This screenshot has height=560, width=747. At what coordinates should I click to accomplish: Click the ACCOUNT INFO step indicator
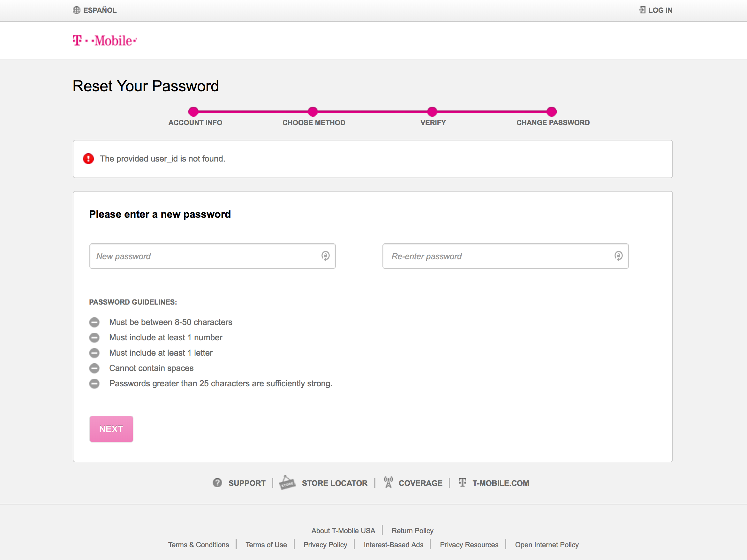click(x=194, y=111)
